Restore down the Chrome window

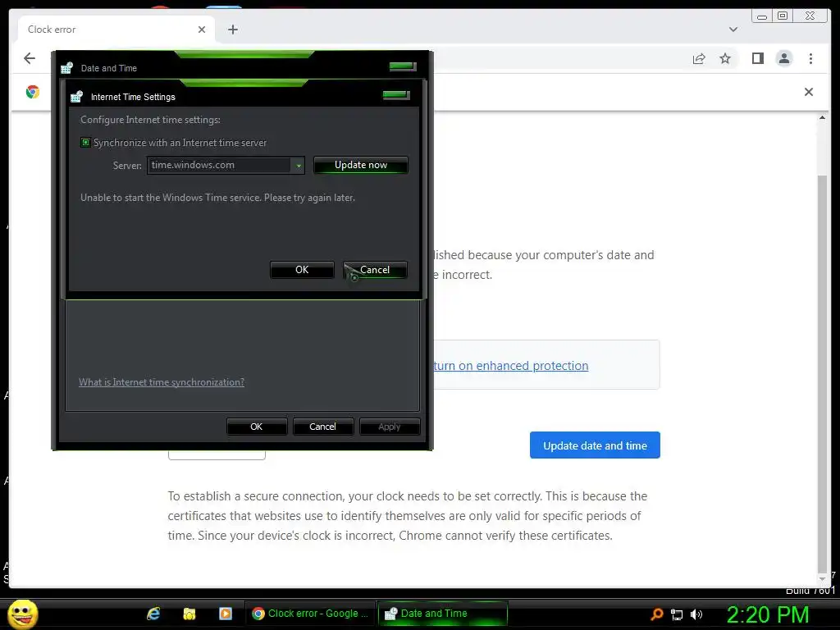(783, 16)
